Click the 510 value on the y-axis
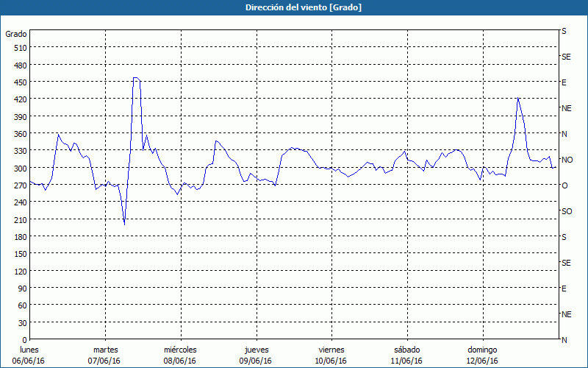The image size is (588, 368). [x=19, y=48]
